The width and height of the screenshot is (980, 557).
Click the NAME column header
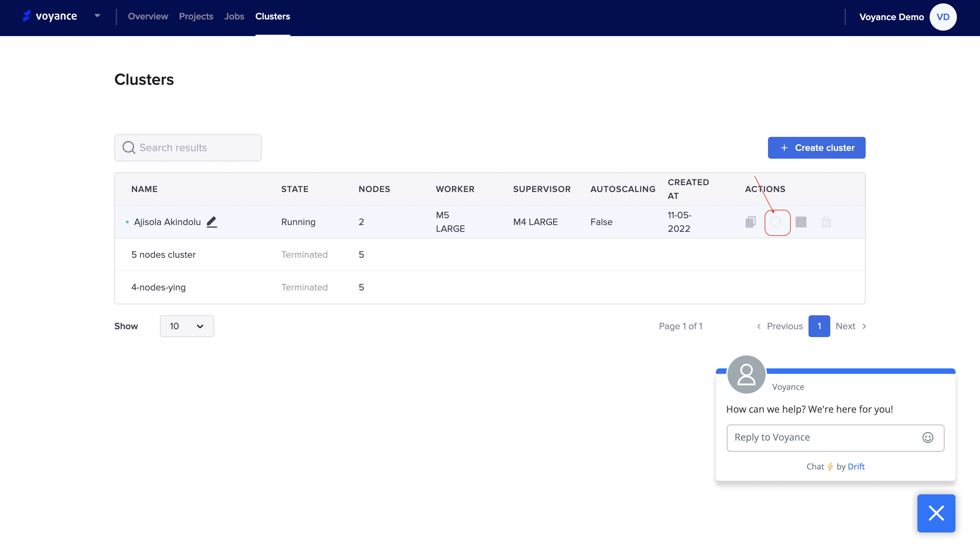[x=145, y=189]
